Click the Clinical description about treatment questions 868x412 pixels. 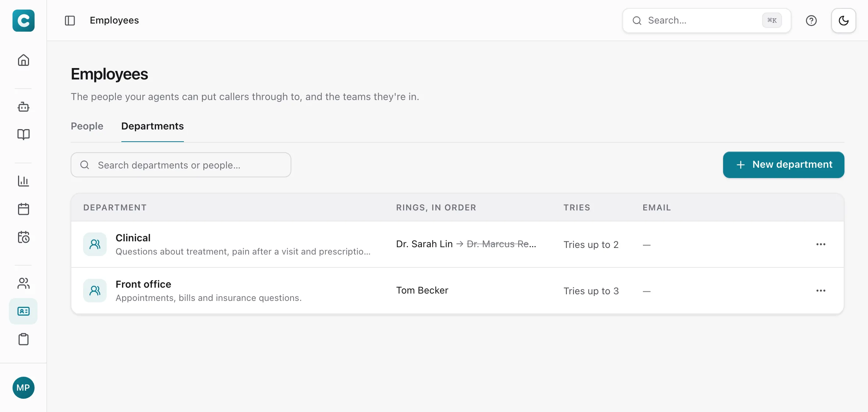243,252
